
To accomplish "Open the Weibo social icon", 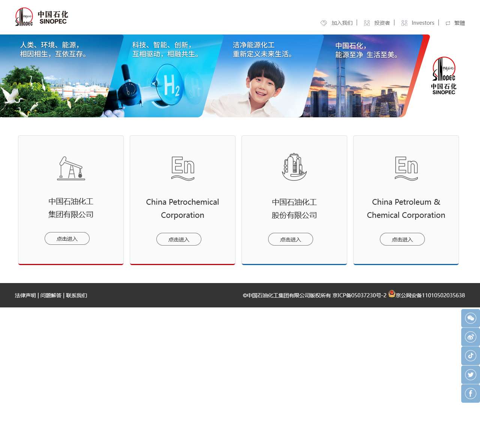I will [470, 337].
